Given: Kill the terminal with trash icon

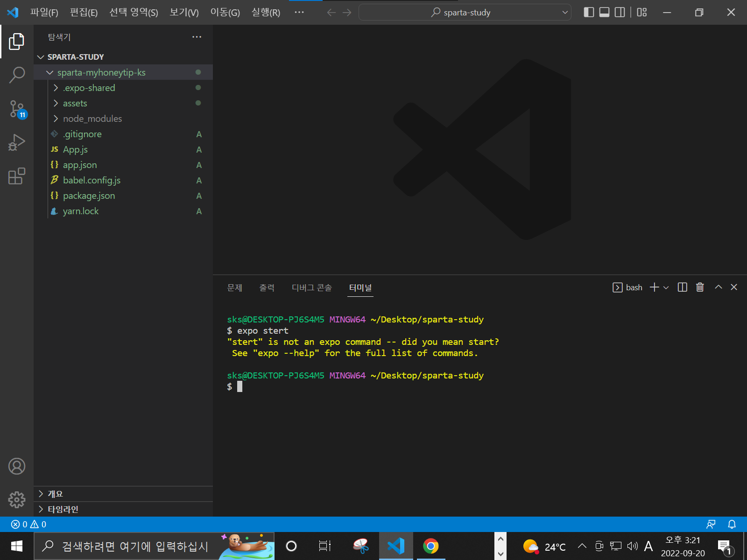Looking at the screenshot, I should 700,287.
